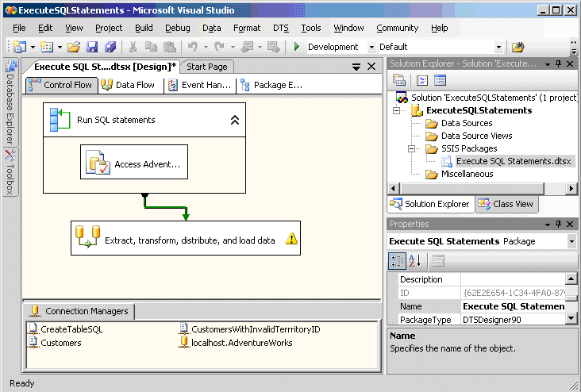Click the Undo arrow icon

[x=193, y=47]
